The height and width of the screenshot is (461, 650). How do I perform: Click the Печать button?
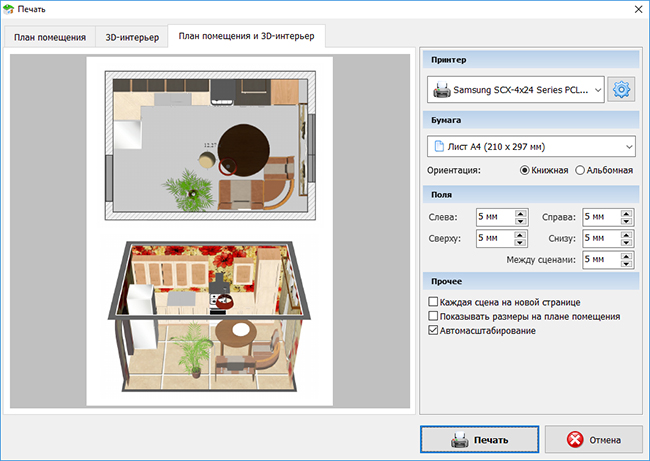[x=480, y=439]
